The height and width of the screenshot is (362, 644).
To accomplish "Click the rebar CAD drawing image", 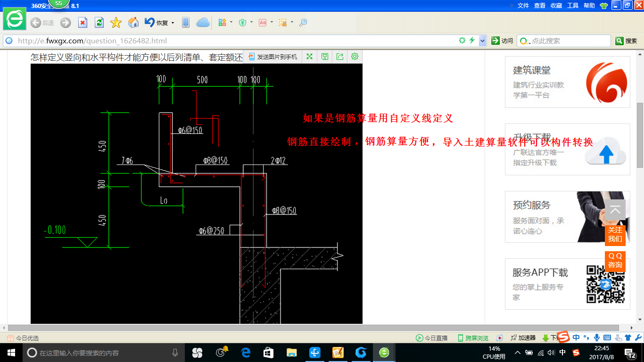I will 197,194.
